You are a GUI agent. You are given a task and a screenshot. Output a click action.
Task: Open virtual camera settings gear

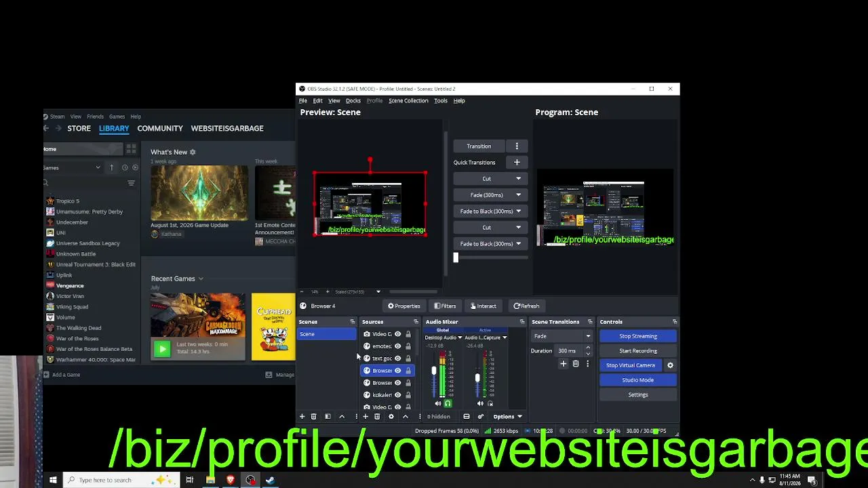tap(670, 365)
